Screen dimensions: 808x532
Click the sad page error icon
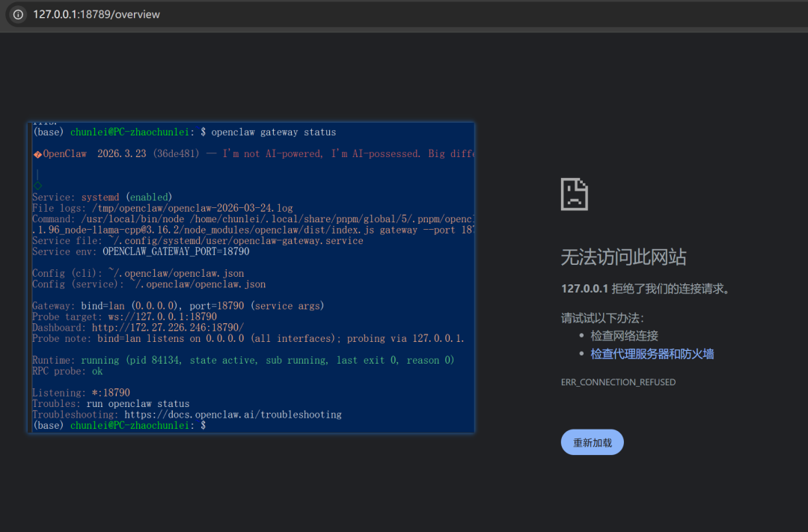click(x=575, y=195)
